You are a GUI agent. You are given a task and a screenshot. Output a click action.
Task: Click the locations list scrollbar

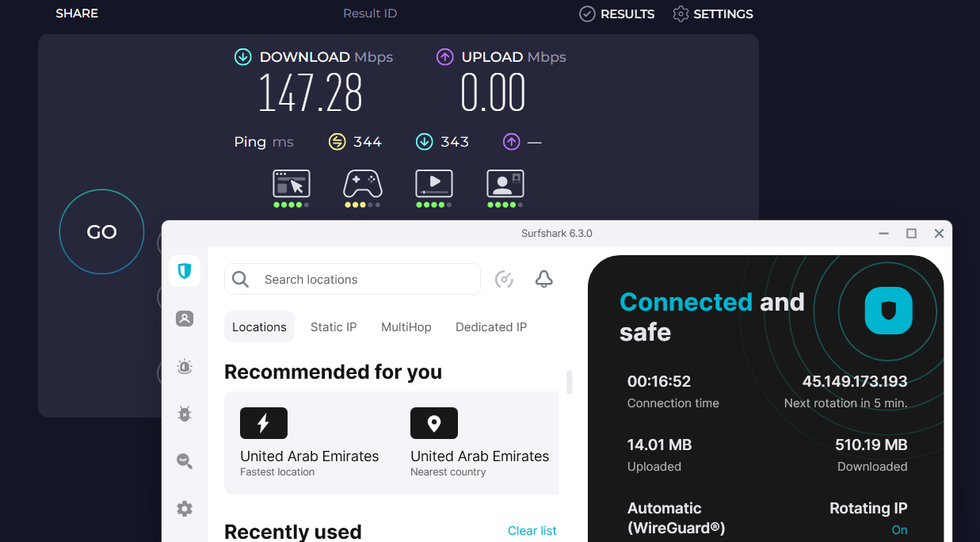point(569,381)
